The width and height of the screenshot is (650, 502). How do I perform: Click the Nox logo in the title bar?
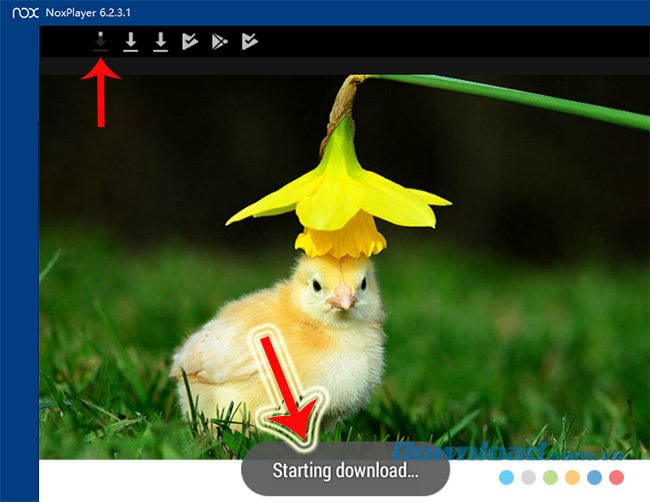tap(25, 13)
